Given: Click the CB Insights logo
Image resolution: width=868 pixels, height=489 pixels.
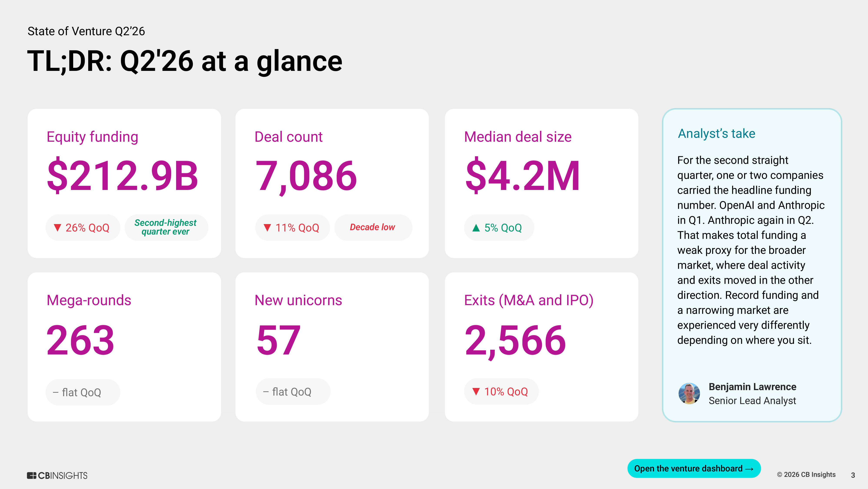Looking at the screenshot, I should (x=57, y=476).
